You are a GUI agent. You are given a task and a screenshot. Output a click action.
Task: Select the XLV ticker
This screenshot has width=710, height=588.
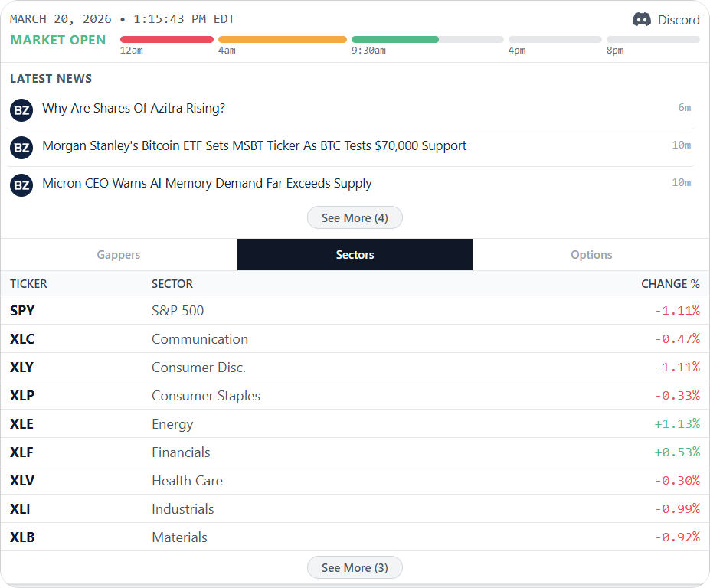[22, 481]
